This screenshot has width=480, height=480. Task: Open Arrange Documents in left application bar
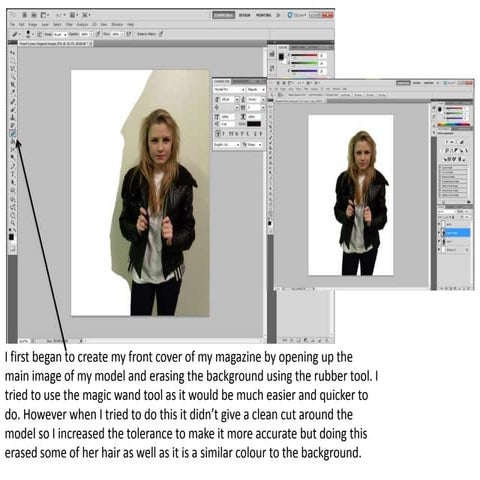pos(74,15)
